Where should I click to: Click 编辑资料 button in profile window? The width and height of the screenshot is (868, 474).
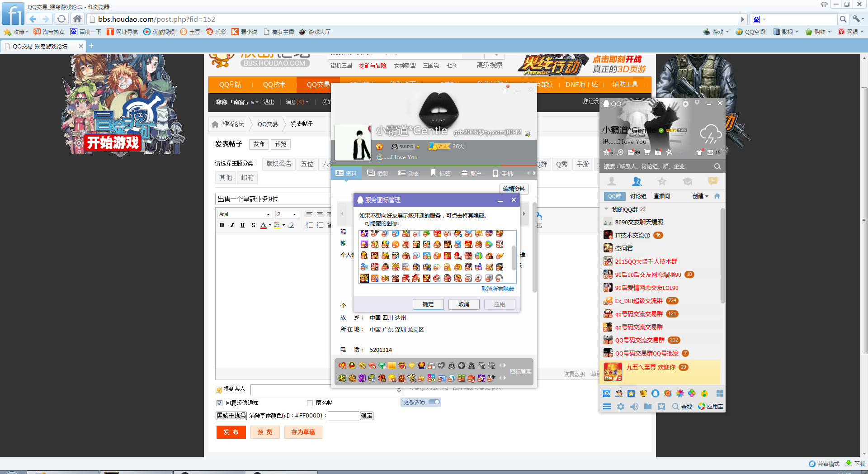coord(514,189)
